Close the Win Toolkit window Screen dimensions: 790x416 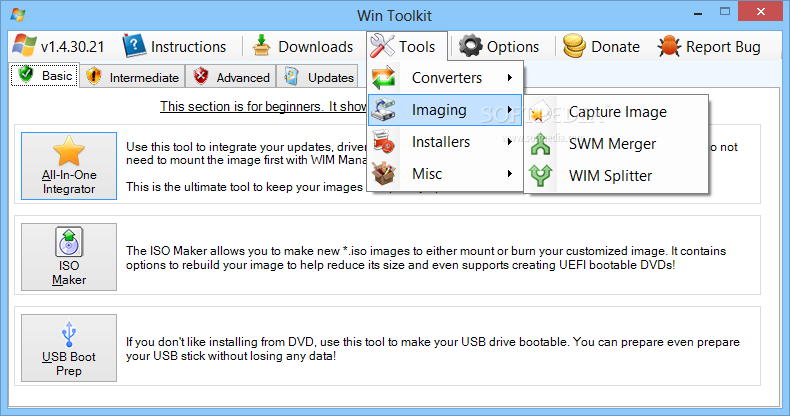pyautogui.click(x=761, y=12)
